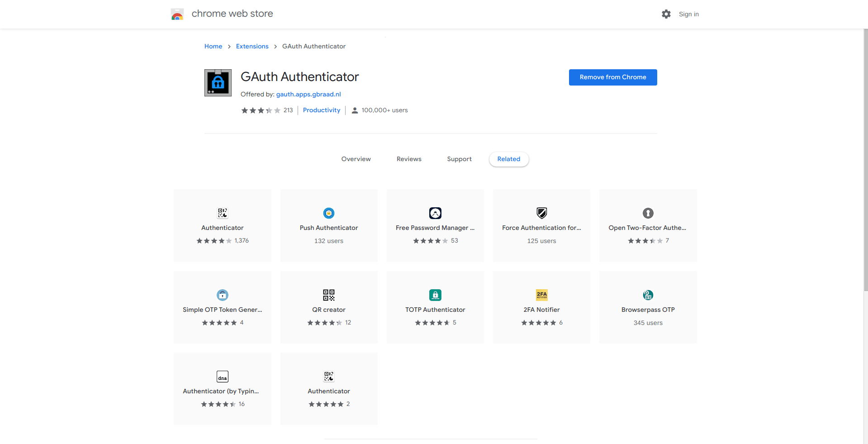Viewport: 868px width, 444px height.
Task: Select the TOTP Authenticator green lock icon
Action: point(435,295)
